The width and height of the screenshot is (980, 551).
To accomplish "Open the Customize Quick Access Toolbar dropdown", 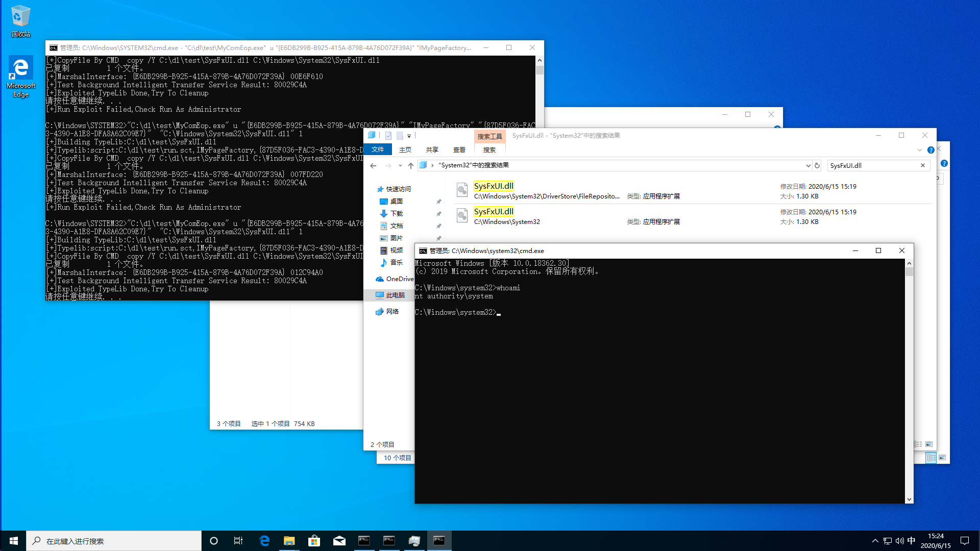I will (409, 136).
